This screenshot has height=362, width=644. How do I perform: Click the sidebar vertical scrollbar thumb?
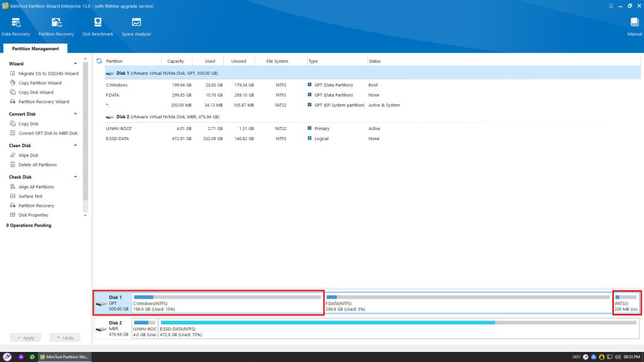click(x=86, y=131)
